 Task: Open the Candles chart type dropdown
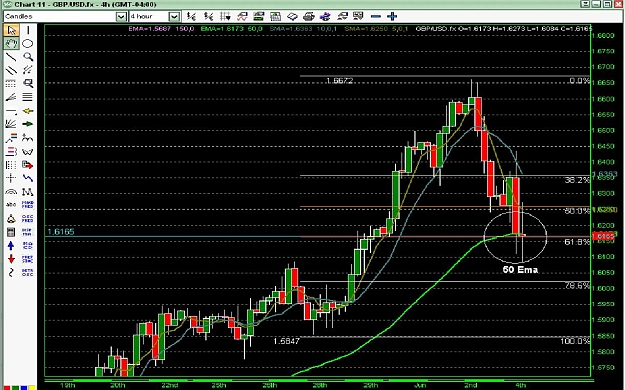[x=122, y=16]
